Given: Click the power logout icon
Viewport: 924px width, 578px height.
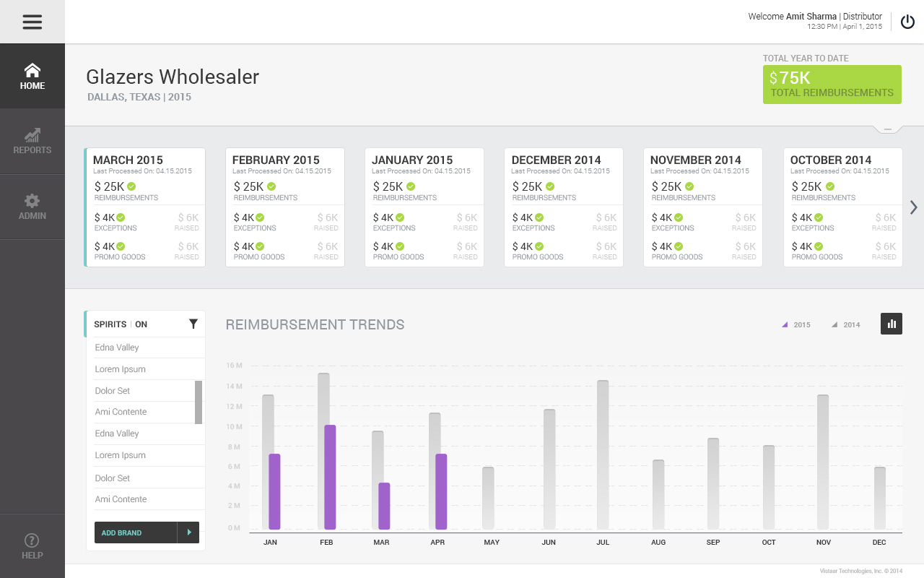Looking at the screenshot, I should [x=907, y=22].
